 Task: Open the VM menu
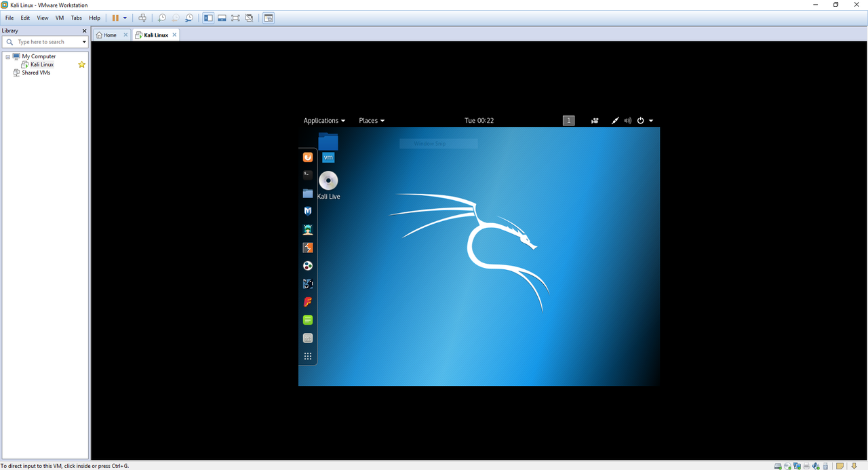pyautogui.click(x=60, y=18)
